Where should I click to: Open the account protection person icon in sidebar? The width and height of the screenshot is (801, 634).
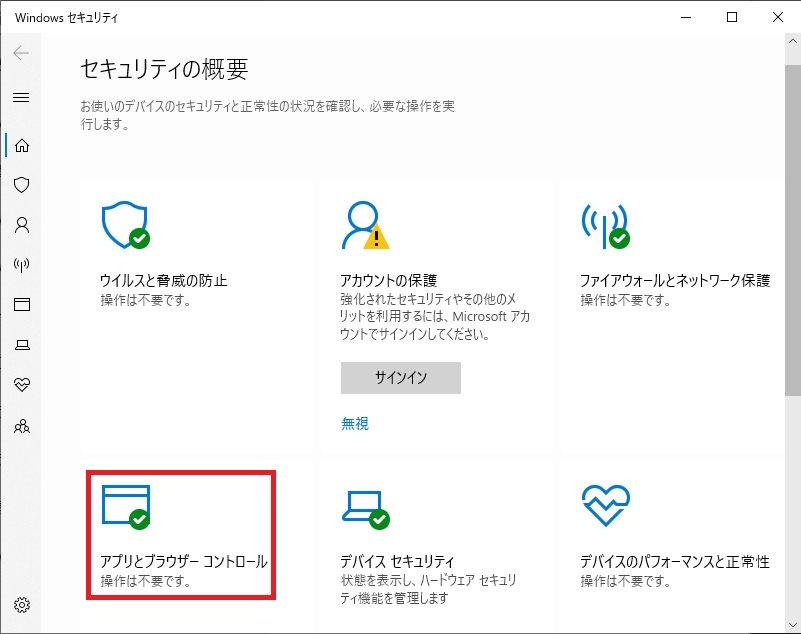[x=22, y=225]
